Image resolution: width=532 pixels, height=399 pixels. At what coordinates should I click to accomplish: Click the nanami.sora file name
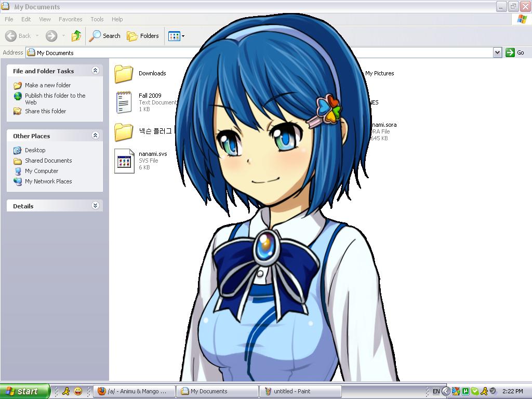384,125
